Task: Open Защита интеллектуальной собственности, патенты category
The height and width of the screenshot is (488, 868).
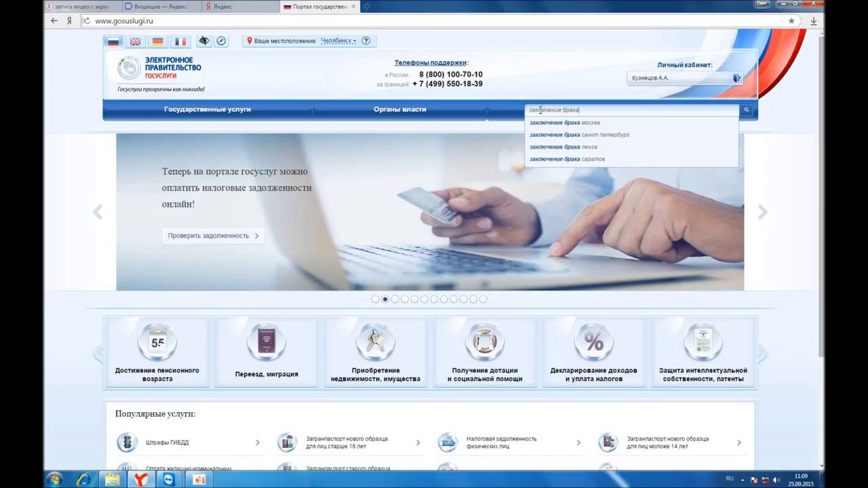Action: [703, 353]
